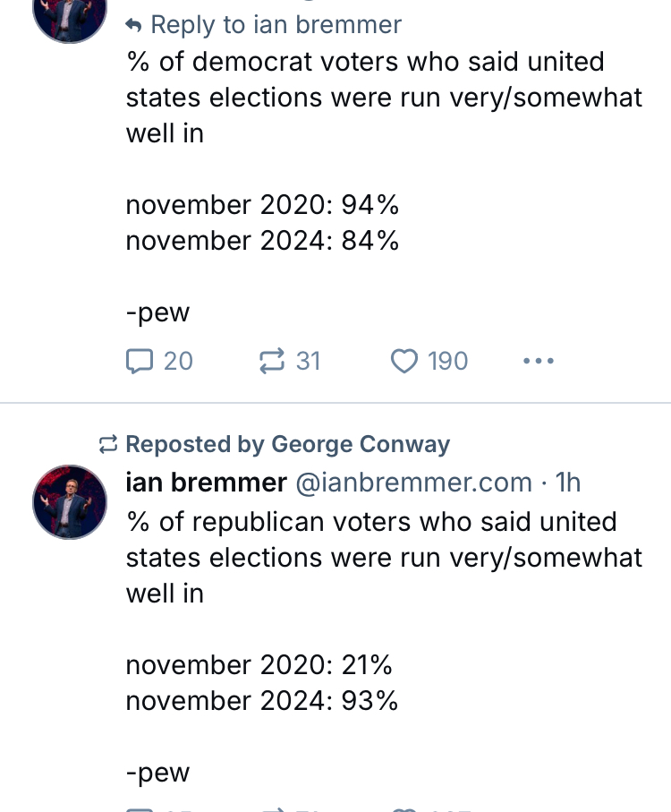
Task: Click 'Reply to ian bremmer' text
Action: (276, 25)
